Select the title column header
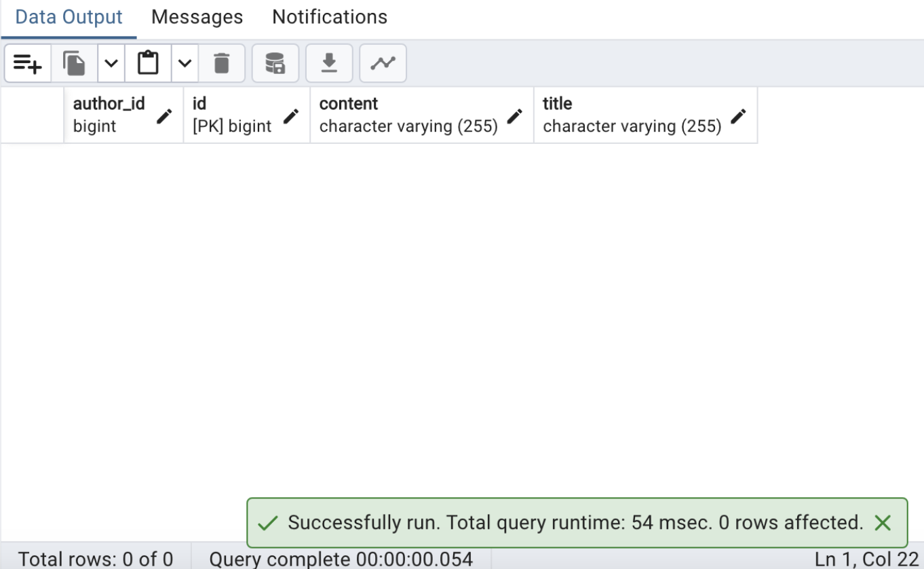This screenshot has height=569, width=924. point(631,115)
